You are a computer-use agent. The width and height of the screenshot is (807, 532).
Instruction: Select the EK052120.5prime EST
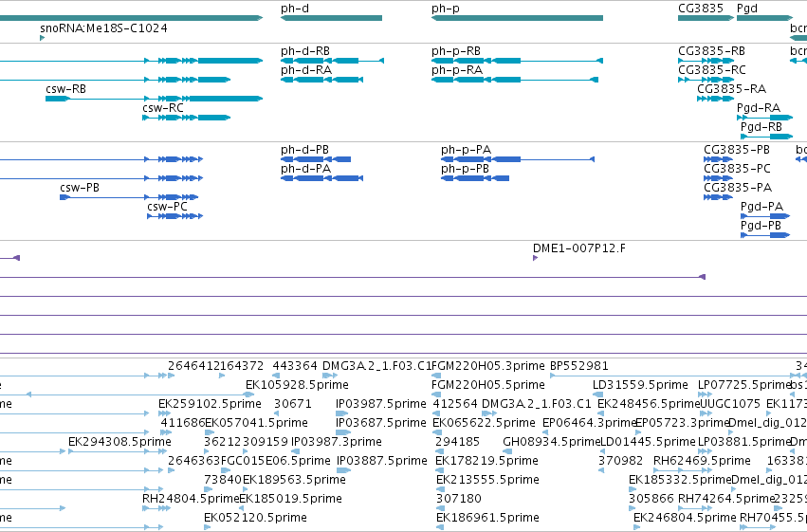tap(207, 527)
